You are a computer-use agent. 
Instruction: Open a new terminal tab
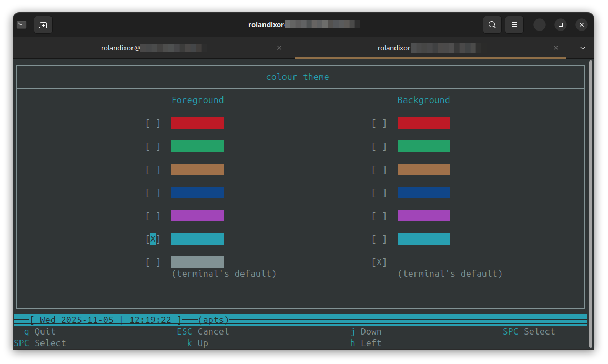(x=43, y=25)
